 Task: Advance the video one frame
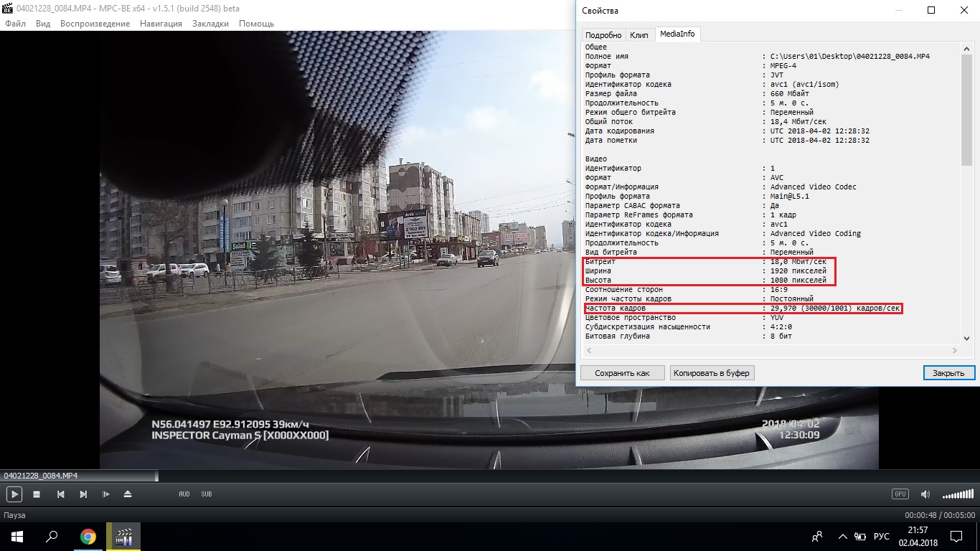[x=105, y=494]
